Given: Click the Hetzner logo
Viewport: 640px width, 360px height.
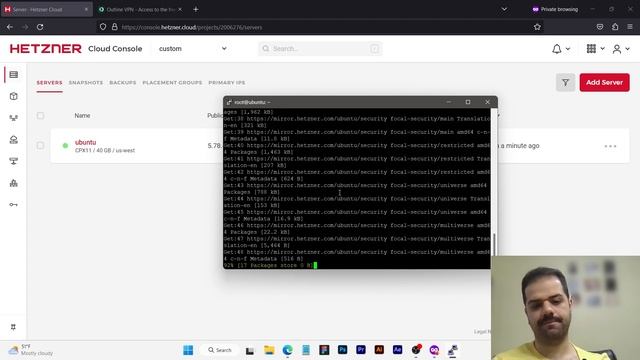Looking at the screenshot, I should [x=46, y=49].
